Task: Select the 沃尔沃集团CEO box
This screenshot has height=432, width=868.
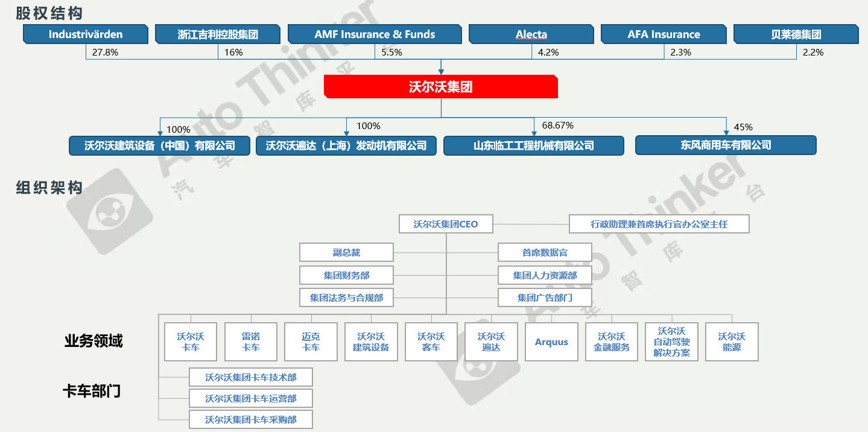Action: pos(446,224)
